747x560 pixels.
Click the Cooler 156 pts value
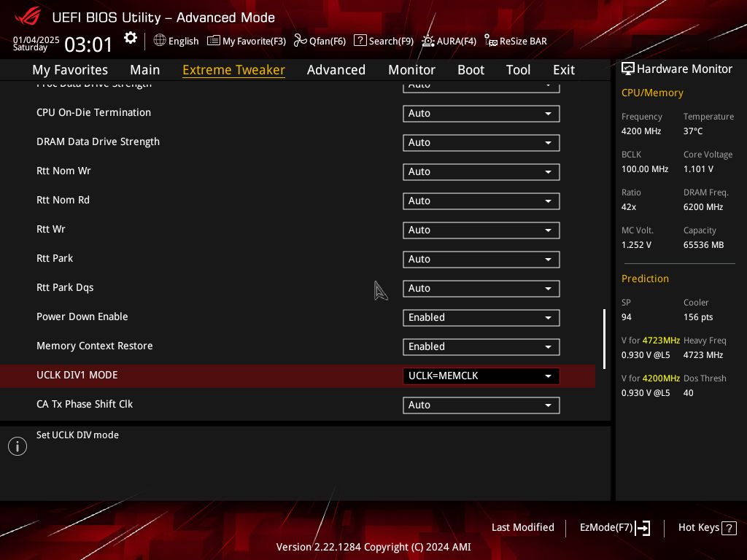698,317
